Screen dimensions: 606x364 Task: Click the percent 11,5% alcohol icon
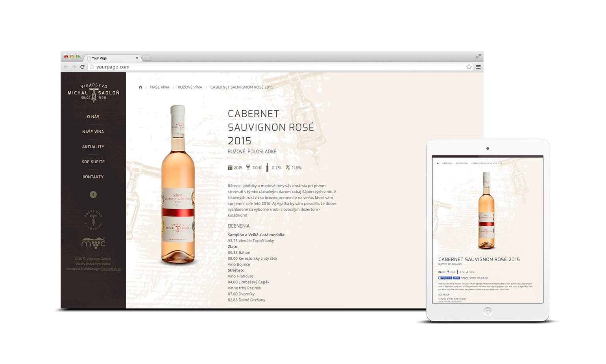(288, 168)
